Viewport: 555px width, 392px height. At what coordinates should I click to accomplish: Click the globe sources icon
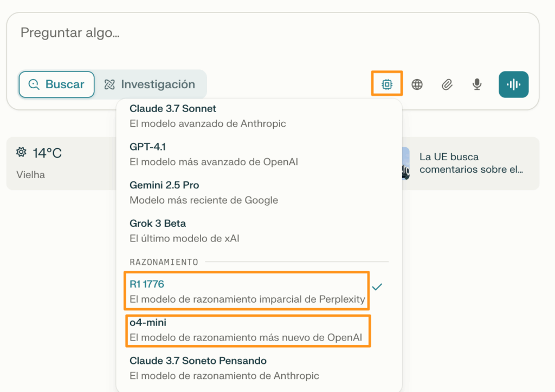click(417, 84)
